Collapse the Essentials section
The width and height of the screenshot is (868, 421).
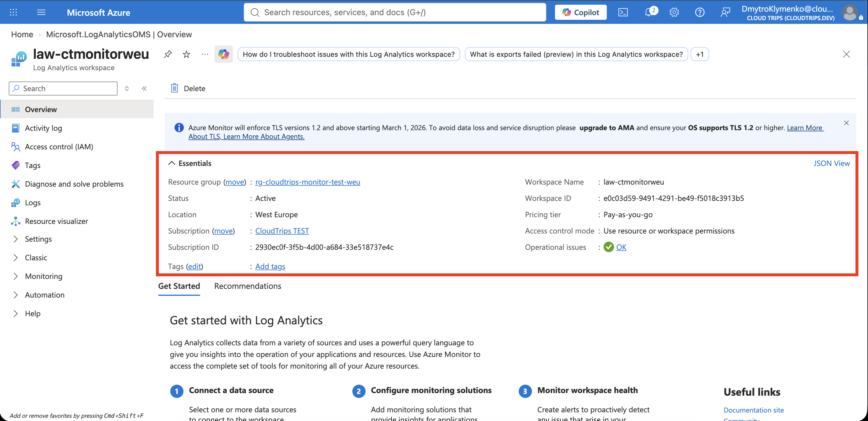point(172,163)
